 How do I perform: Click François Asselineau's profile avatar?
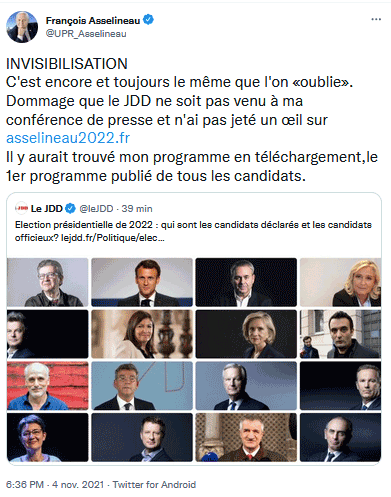22,27
